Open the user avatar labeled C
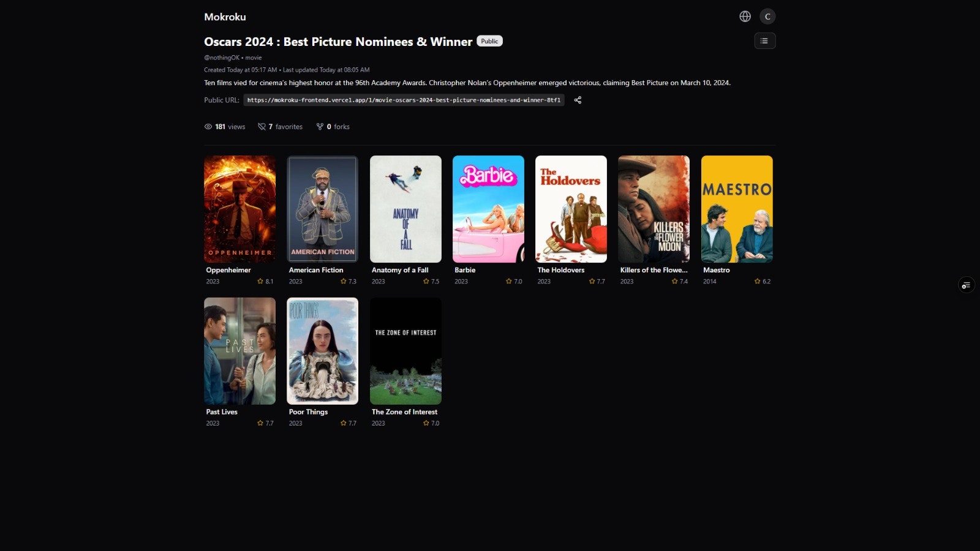 pos(767,17)
